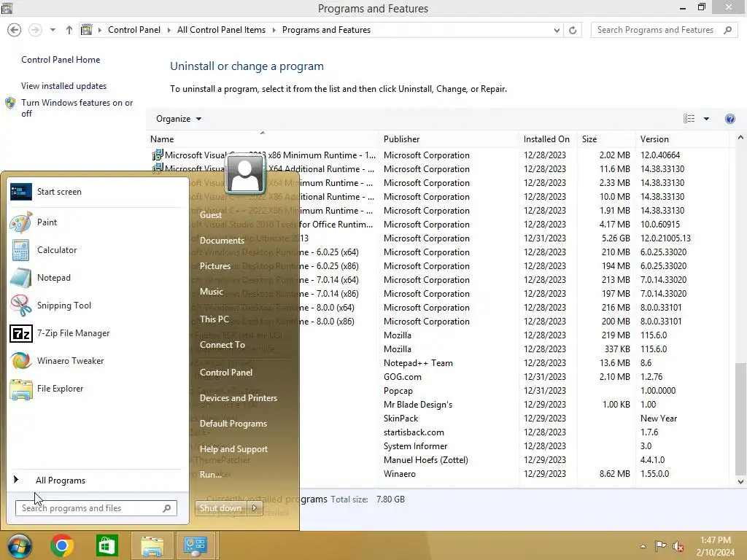Expand the address bar history dropdown
Screen dimensions: 747x560
(557, 30)
